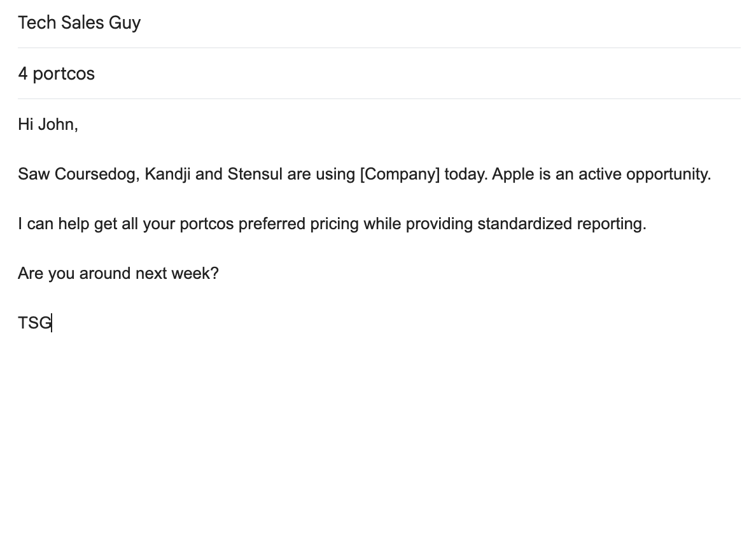Place cursor in greeting line Hi John
Image resolution: width=756 pixels, height=559 pixels.
[48, 124]
